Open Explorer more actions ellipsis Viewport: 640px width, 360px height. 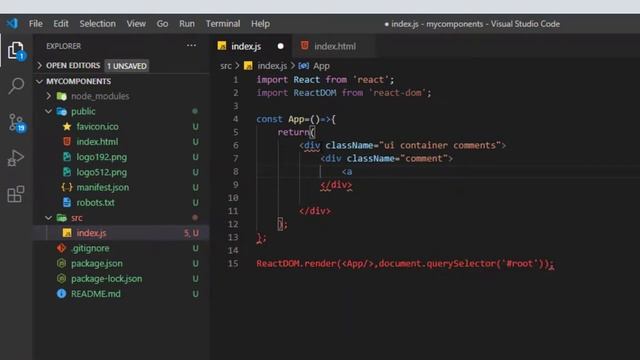tap(191, 46)
